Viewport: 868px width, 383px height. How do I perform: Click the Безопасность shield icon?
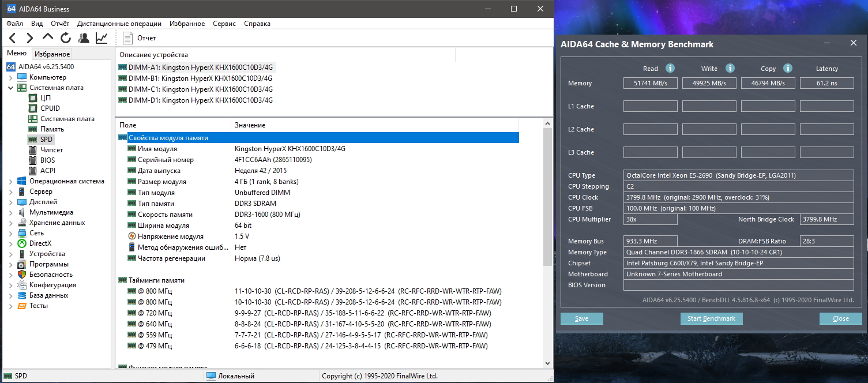click(22, 275)
